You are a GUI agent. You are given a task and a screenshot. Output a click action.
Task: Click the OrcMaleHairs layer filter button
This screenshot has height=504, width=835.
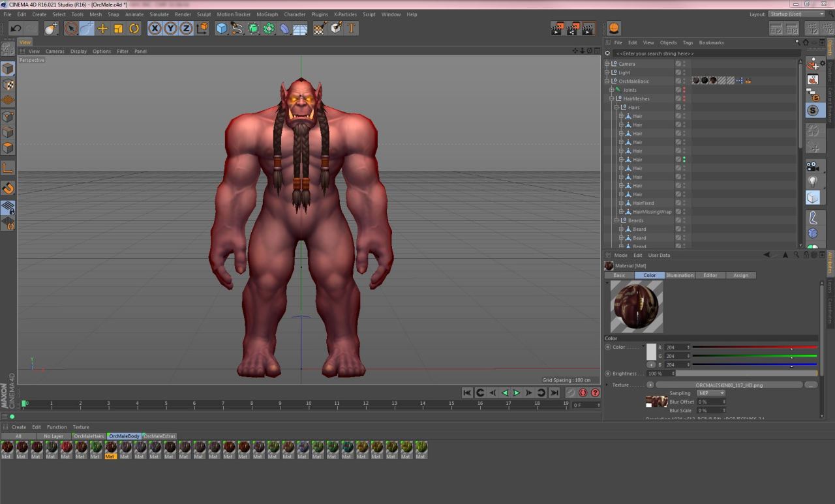click(89, 436)
